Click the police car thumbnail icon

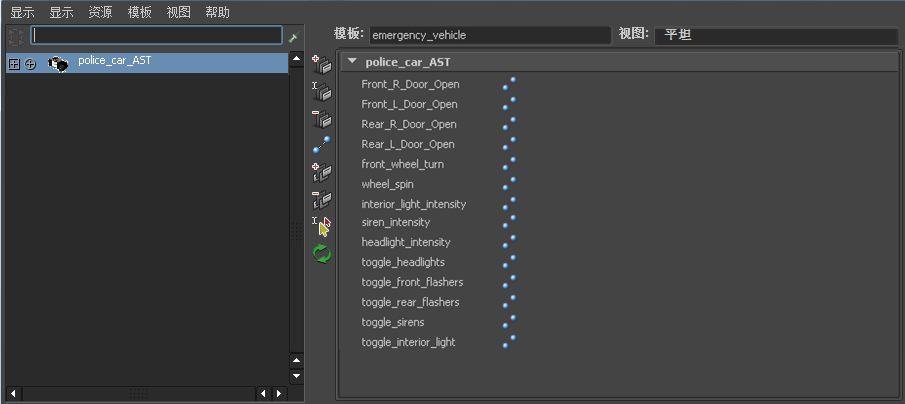[58, 63]
